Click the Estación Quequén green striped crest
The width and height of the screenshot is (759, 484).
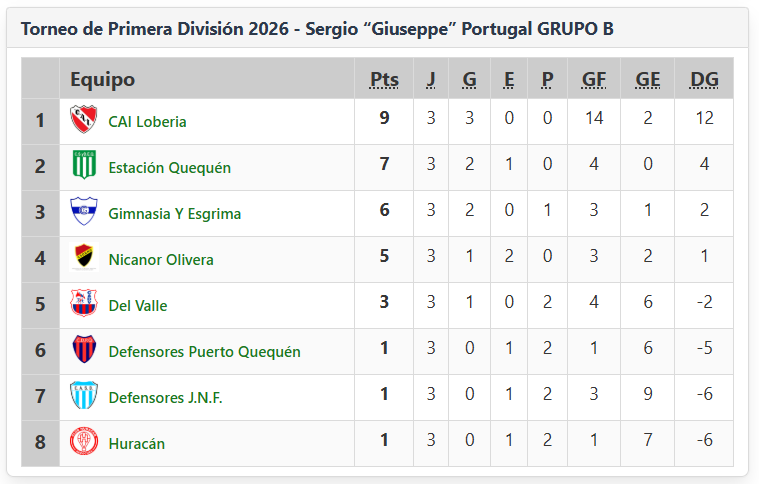[x=84, y=166]
